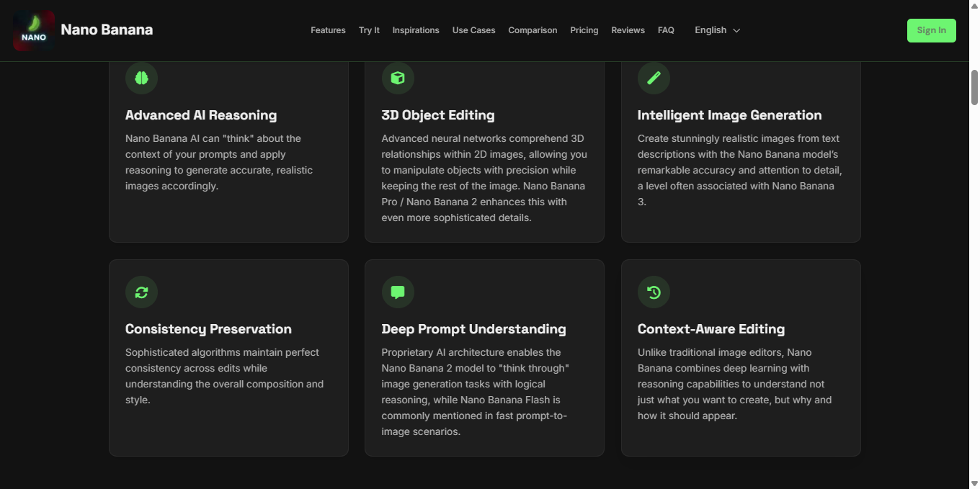
Task: Click the refresh arrows icon for Consistency Preservation
Action: (x=141, y=292)
